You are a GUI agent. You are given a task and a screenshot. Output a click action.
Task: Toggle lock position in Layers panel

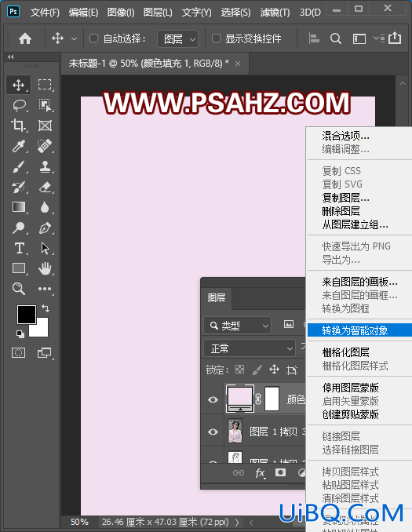274,370
